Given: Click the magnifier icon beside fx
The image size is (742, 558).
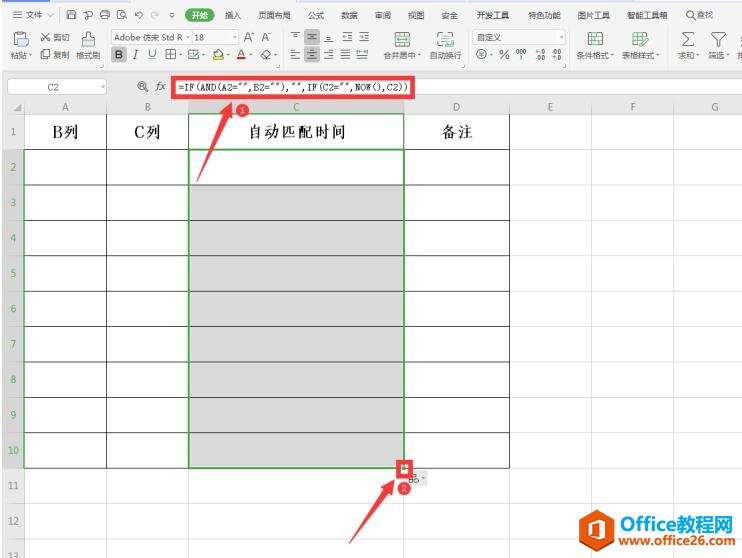Looking at the screenshot, I should coord(142,87).
